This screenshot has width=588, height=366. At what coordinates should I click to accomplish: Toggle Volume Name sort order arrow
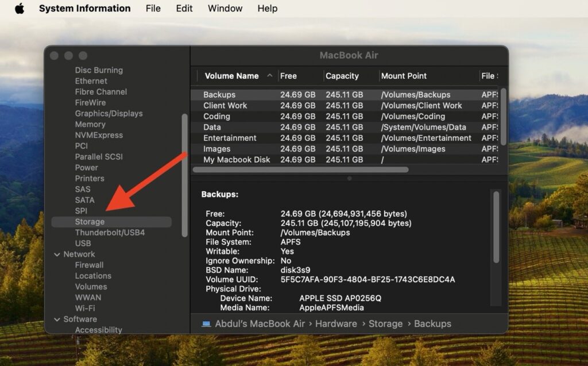tap(270, 76)
